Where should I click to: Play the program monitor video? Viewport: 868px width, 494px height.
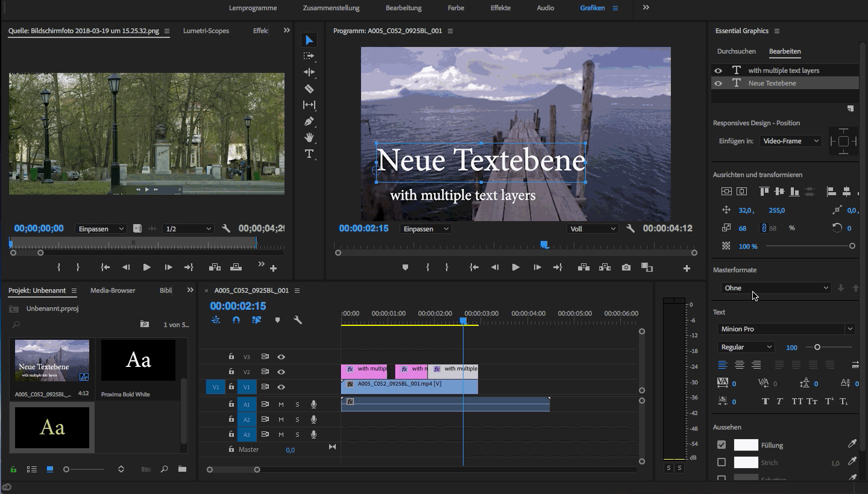(515, 267)
